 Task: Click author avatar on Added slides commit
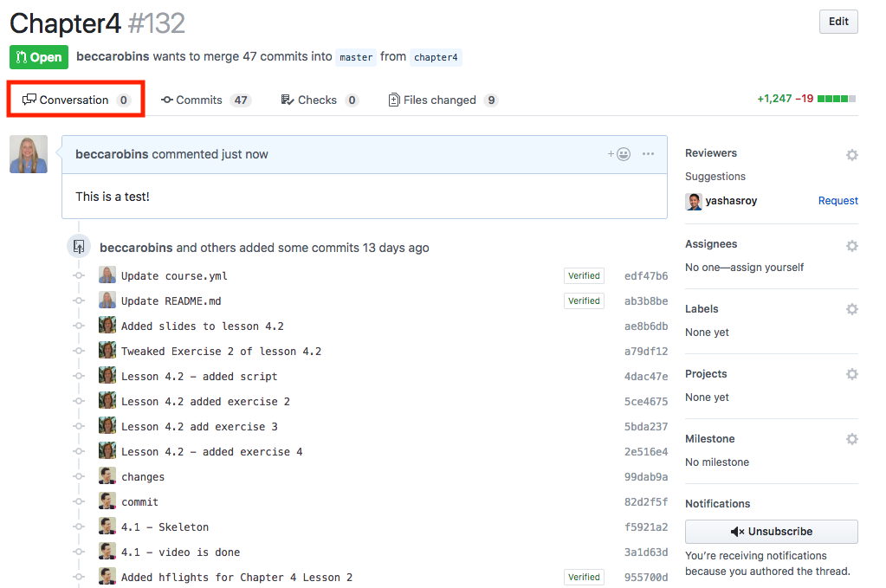[107, 326]
